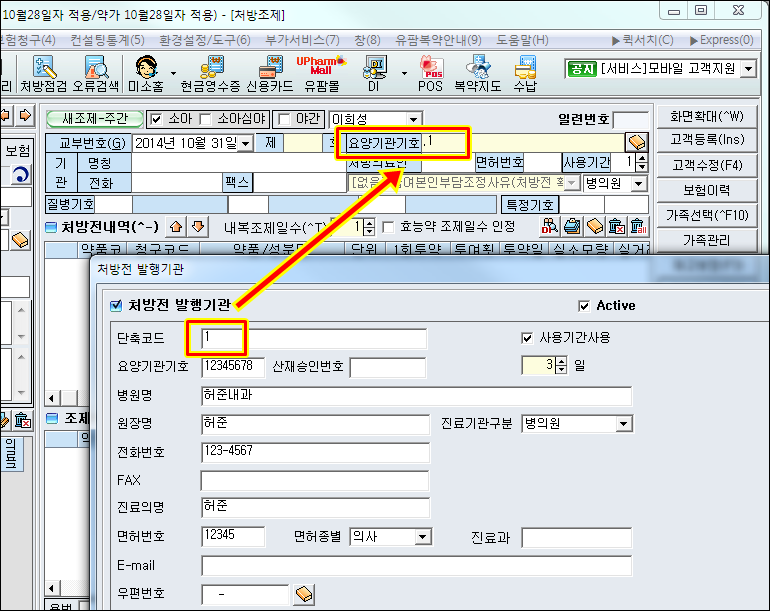Select the 신용카드 credit card icon
The height and width of the screenshot is (611, 770).
coord(266,76)
